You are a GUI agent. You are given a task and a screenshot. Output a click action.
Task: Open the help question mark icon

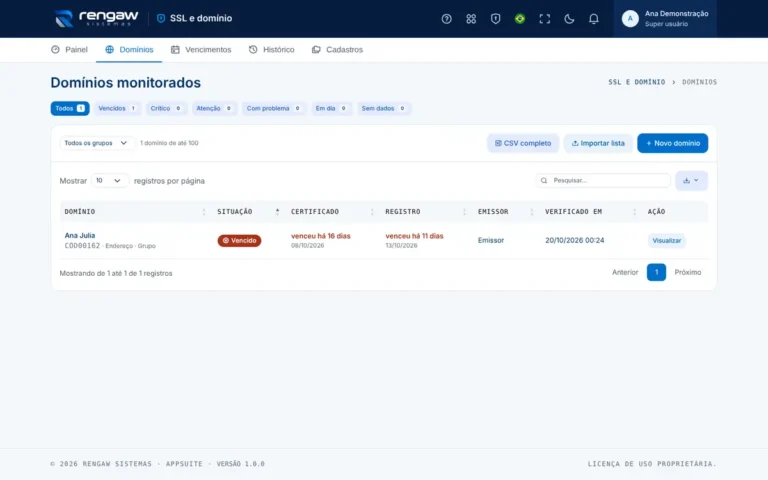[x=446, y=19]
